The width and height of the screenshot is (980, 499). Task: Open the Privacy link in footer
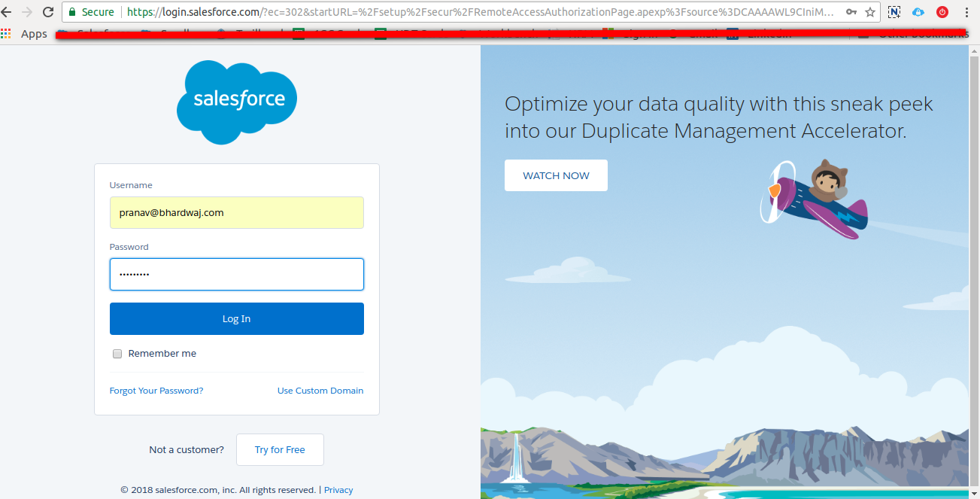tap(338, 490)
